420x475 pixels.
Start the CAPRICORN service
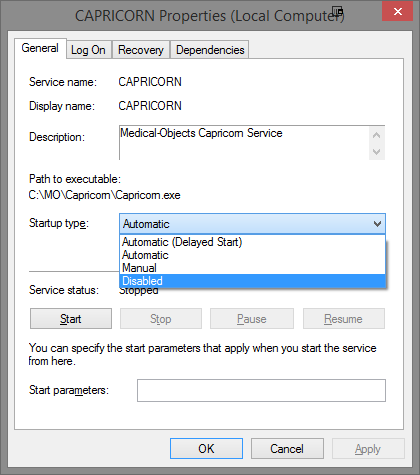point(71,319)
